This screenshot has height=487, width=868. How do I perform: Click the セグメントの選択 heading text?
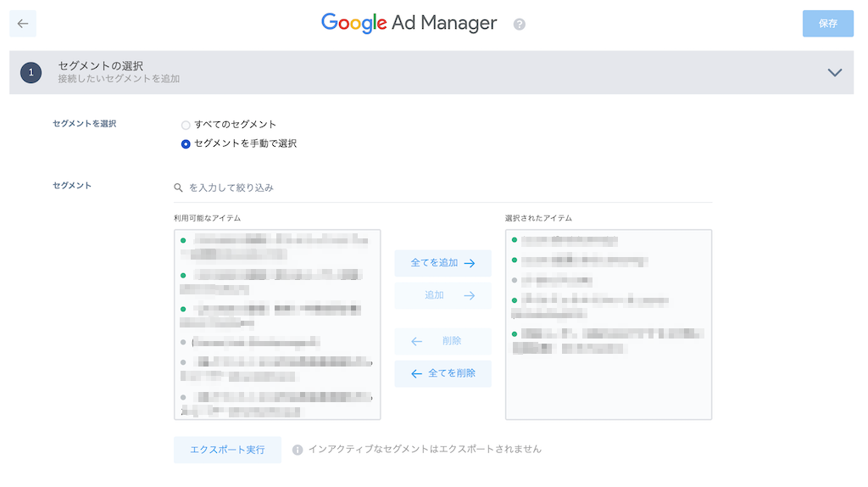coord(101,66)
